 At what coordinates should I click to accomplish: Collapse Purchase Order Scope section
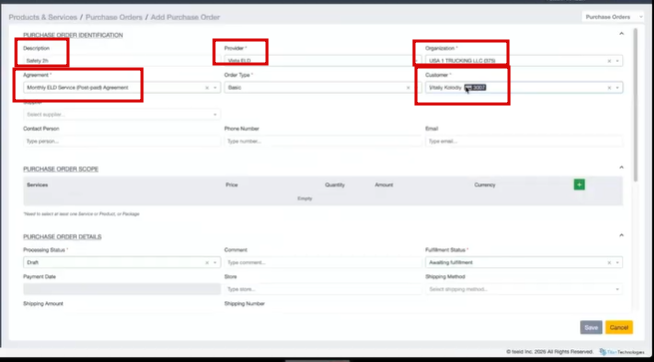[621, 168]
